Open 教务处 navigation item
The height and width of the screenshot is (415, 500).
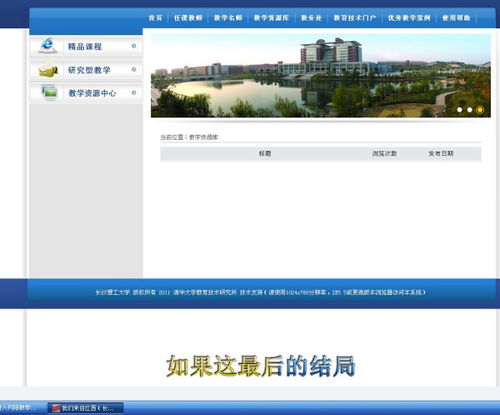tap(311, 18)
